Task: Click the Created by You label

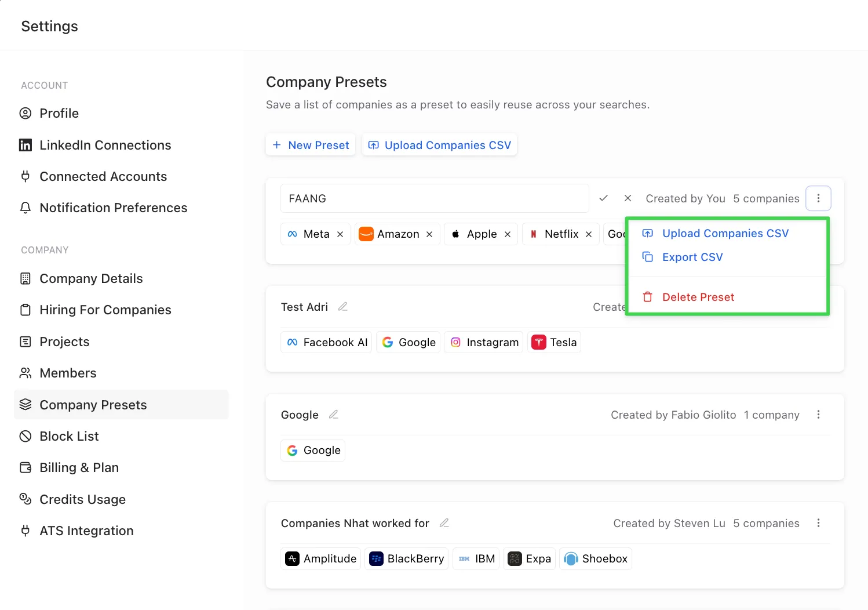Action: pyautogui.click(x=685, y=198)
